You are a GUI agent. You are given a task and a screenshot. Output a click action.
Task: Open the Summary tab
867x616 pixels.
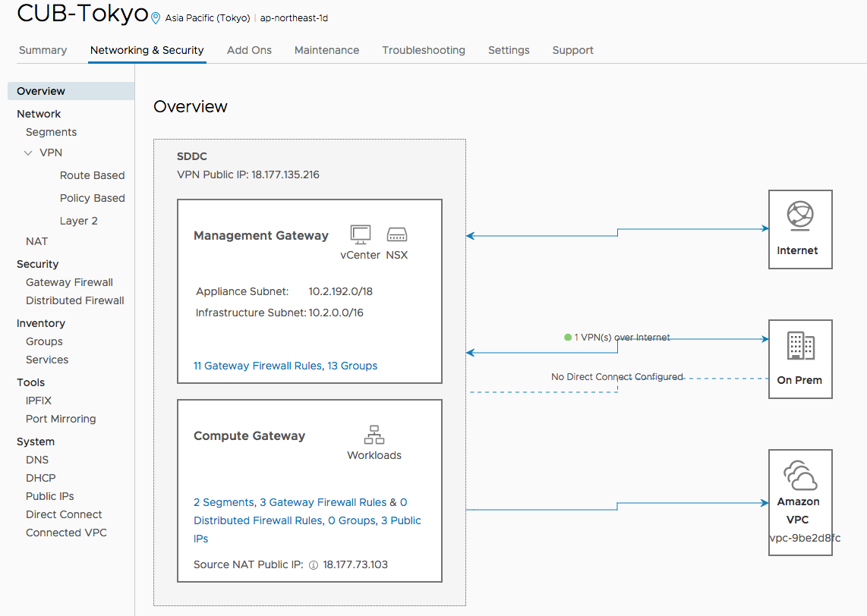point(43,50)
